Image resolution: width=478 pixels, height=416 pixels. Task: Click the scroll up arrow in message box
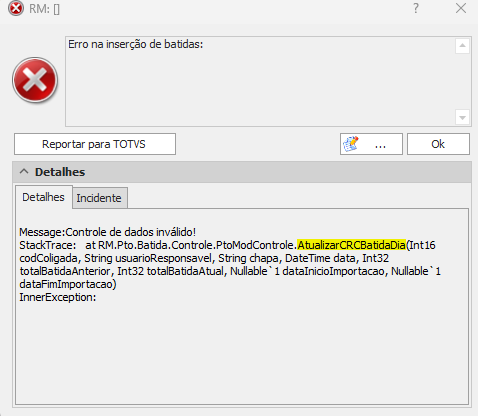coord(462,46)
